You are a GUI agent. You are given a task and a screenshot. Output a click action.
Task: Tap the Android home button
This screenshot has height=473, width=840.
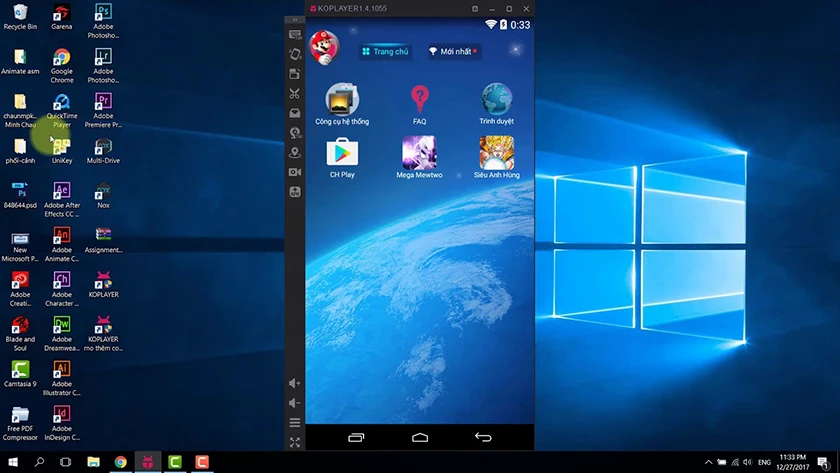[420, 438]
